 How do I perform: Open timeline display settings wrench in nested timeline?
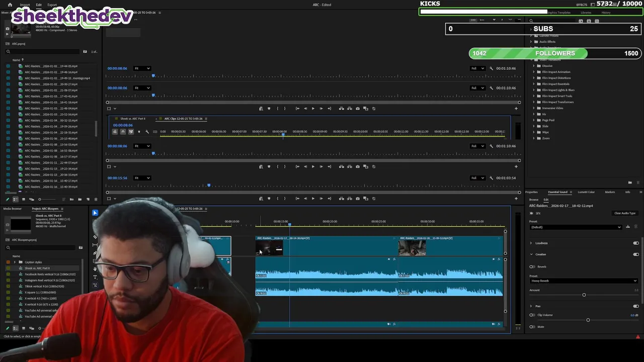coord(147,132)
